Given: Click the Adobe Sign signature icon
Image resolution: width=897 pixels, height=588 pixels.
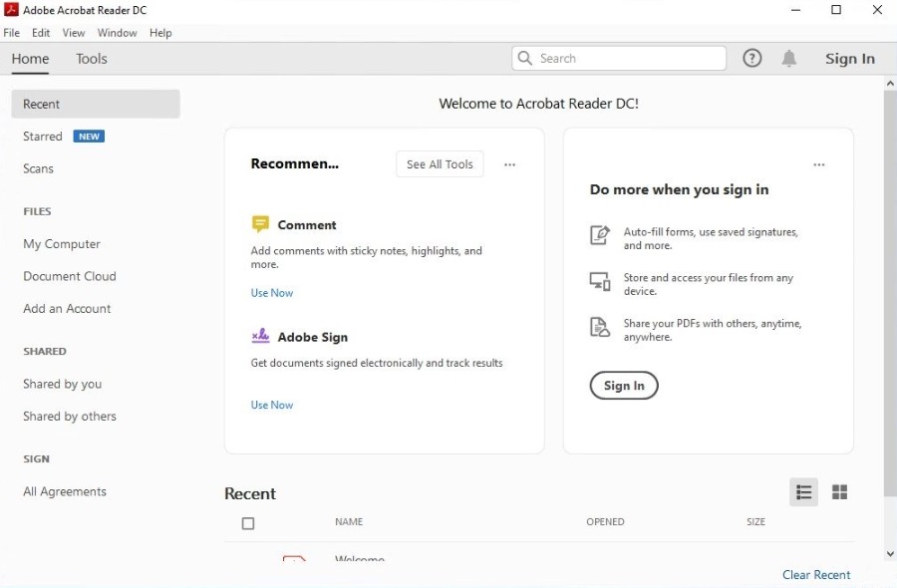Looking at the screenshot, I should pyautogui.click(x=261, y=336).
